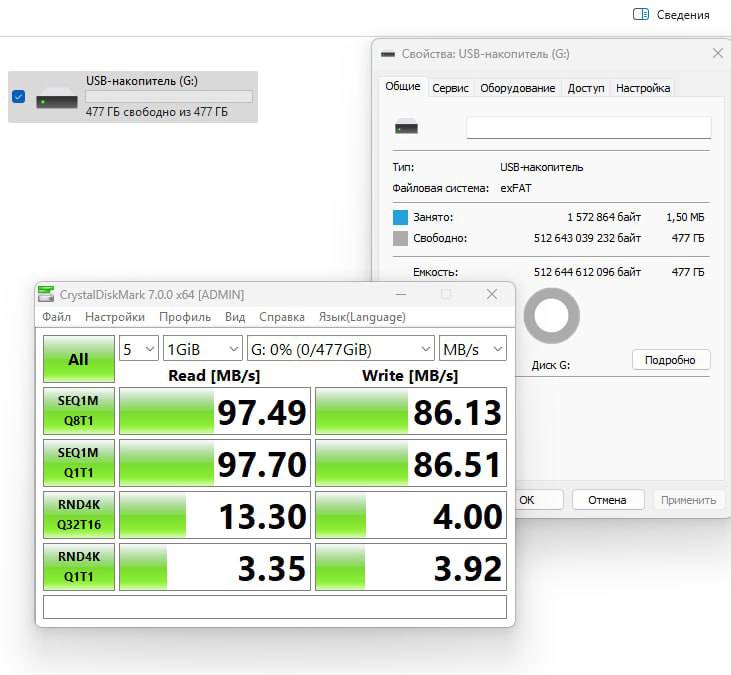Viewport: 731px width, 675px height.
Task: Click the CrystalDiskMark app icon
Action: 46,294
